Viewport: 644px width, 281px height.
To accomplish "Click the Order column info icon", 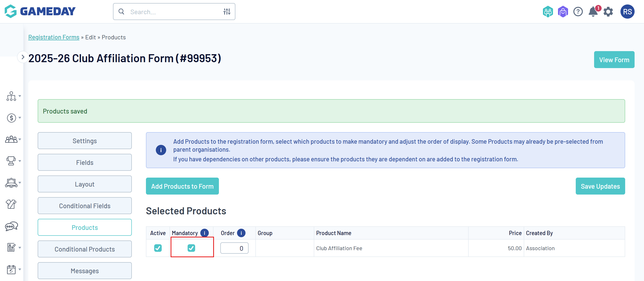I will point(241,233).
